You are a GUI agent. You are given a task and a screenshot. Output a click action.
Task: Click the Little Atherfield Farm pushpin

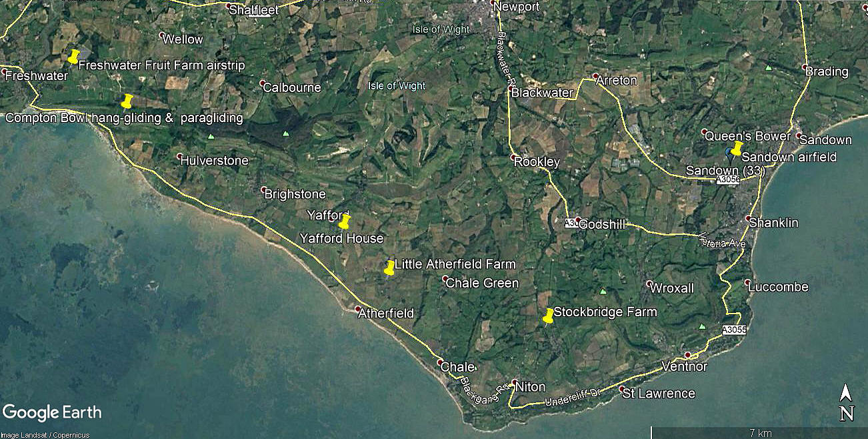coord(389,268)
